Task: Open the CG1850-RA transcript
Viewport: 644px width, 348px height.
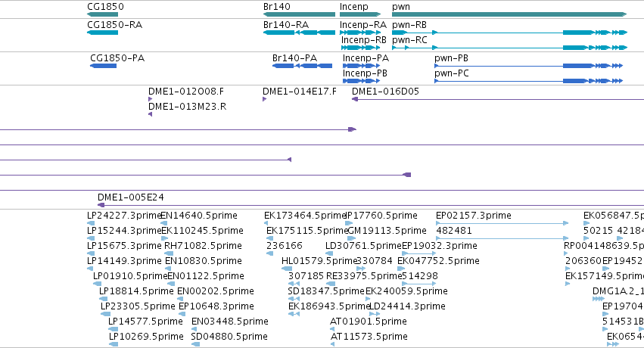Action: click(103, 33)
